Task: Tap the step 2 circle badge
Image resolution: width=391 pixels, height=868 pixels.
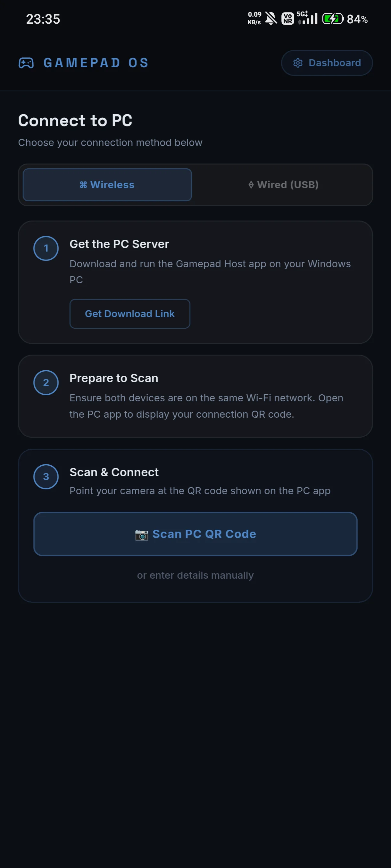Action: (x=46, y=382)
